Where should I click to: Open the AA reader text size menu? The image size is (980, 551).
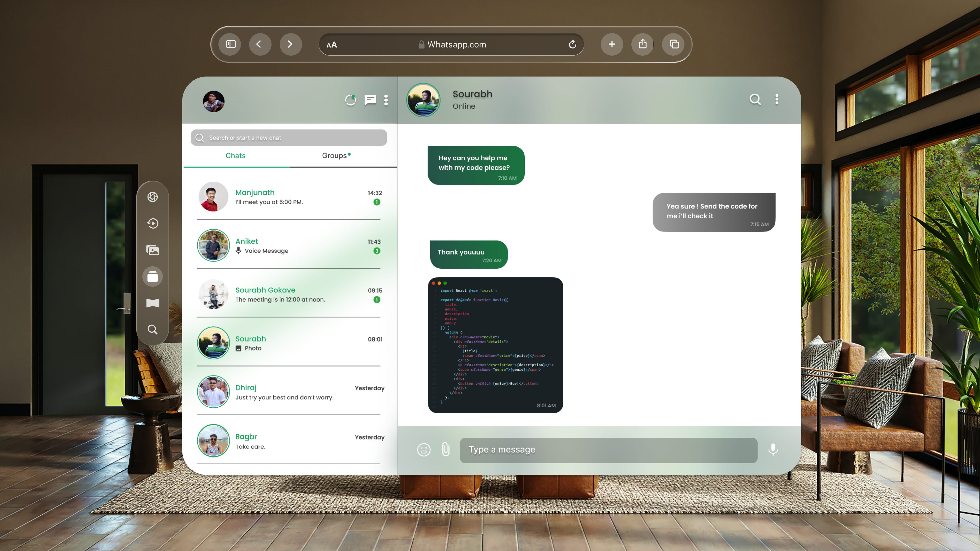click(332, 45)
